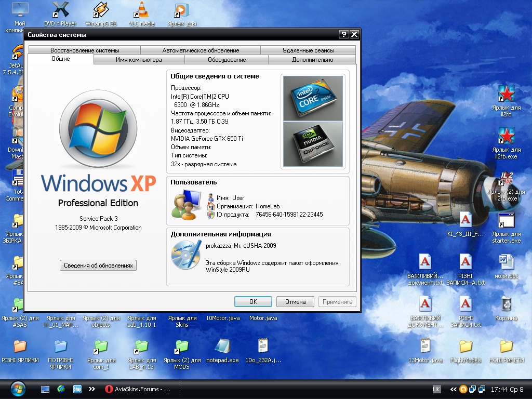Click the 'Service Pack 3' text
This screenshot has height=399, width=532.
[98, 219]
